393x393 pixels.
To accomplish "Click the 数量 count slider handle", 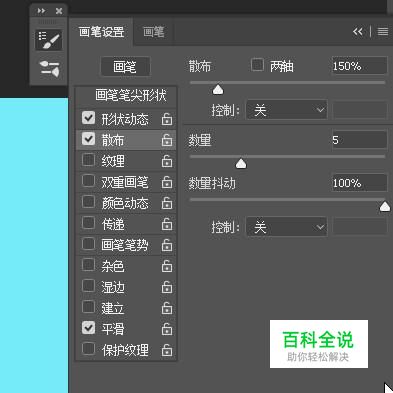I will pos(241,163).
